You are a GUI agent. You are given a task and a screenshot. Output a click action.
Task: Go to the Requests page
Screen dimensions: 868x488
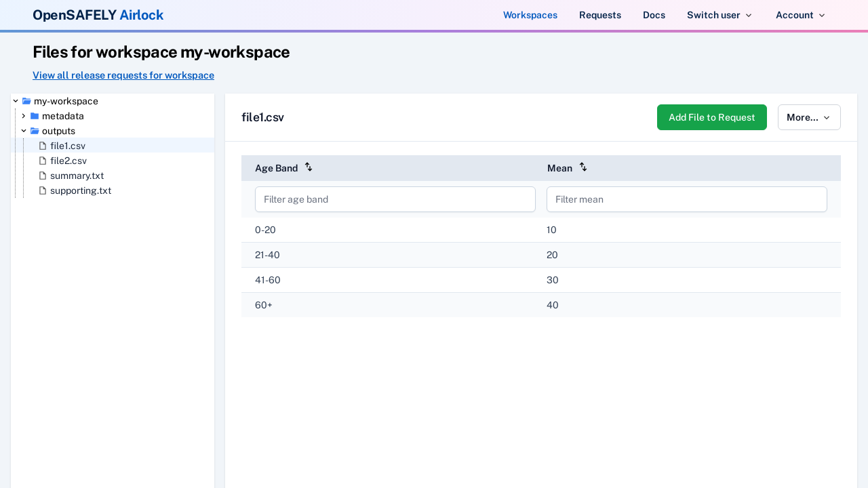[600, 15]
